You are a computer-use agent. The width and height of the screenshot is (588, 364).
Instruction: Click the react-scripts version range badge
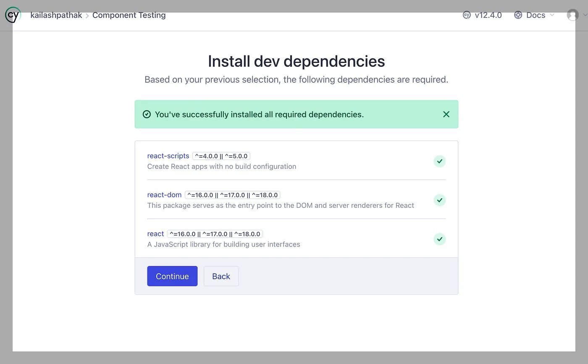pyautogui.click(x=221, y=156)
